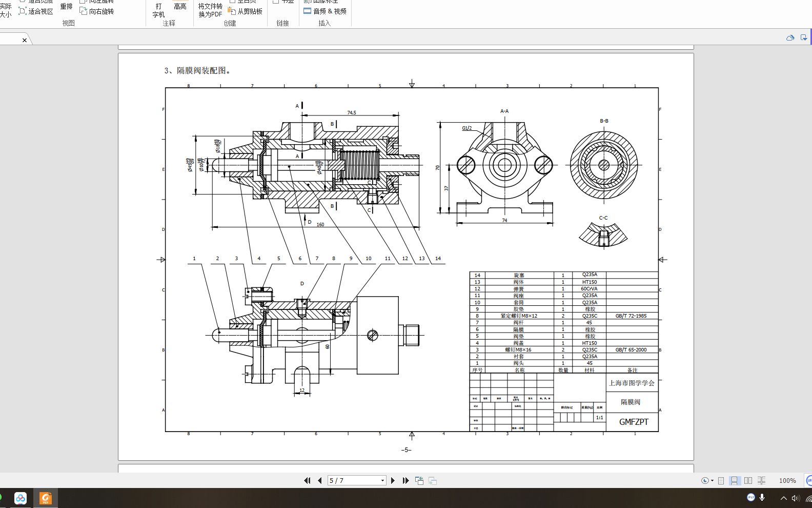The width and height of the screenshot is (812, 508).
Task: Switch to facing pages view
Action: pos(748,480)
